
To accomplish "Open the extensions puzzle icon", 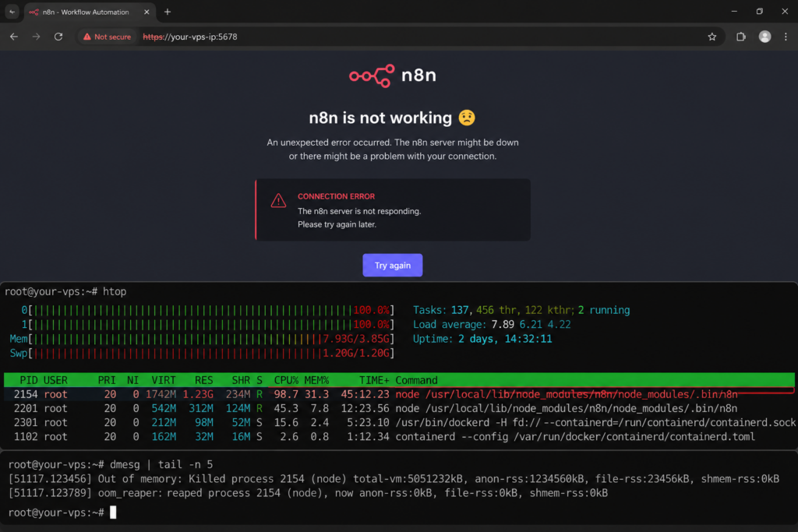I will tap(741, 37).
